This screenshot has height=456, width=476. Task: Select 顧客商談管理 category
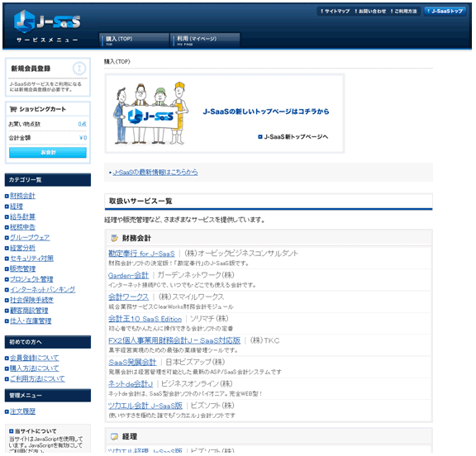pos(29,311)
